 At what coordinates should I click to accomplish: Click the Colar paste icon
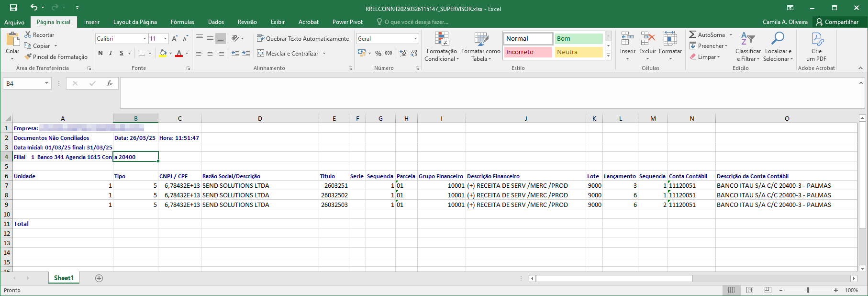(x=13, y=39)
